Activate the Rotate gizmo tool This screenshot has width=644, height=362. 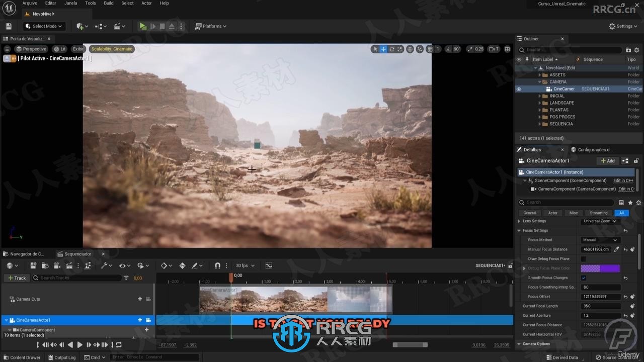pos(391,49)
